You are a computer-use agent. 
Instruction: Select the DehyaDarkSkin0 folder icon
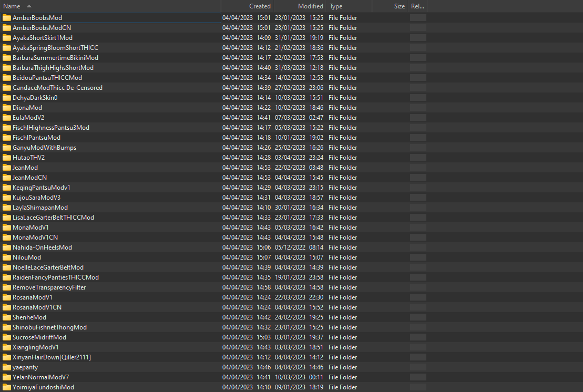pyautogui.click(x=7, y=98)
